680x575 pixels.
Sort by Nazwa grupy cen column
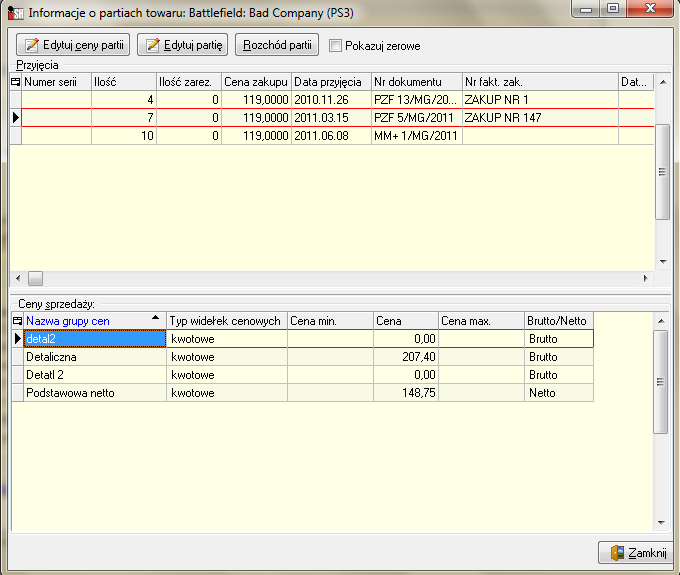pyautogui.click(x=95, y=321)
